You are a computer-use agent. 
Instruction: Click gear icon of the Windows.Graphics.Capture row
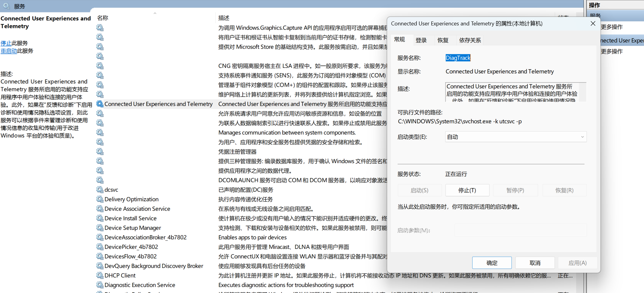[100, 28]
